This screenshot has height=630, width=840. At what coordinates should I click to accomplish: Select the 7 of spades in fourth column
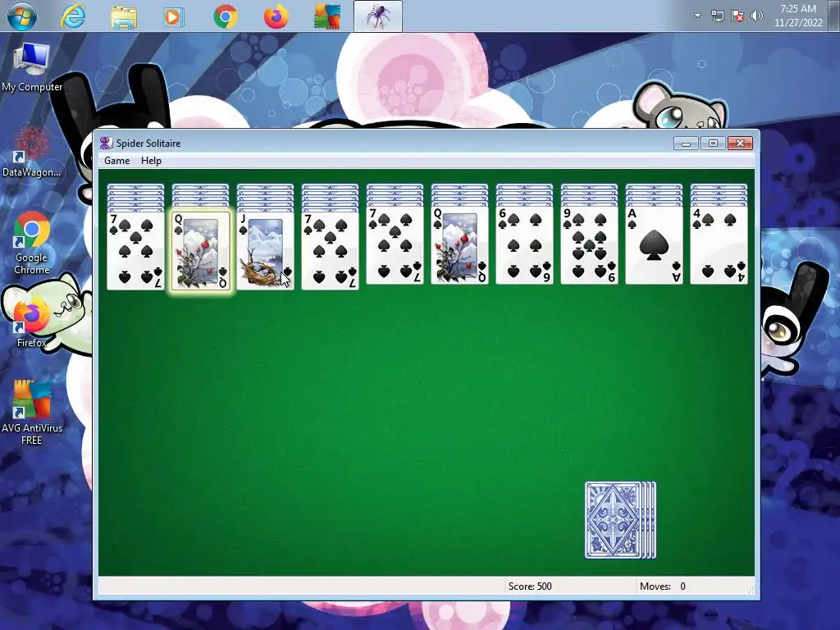[330, 251]
